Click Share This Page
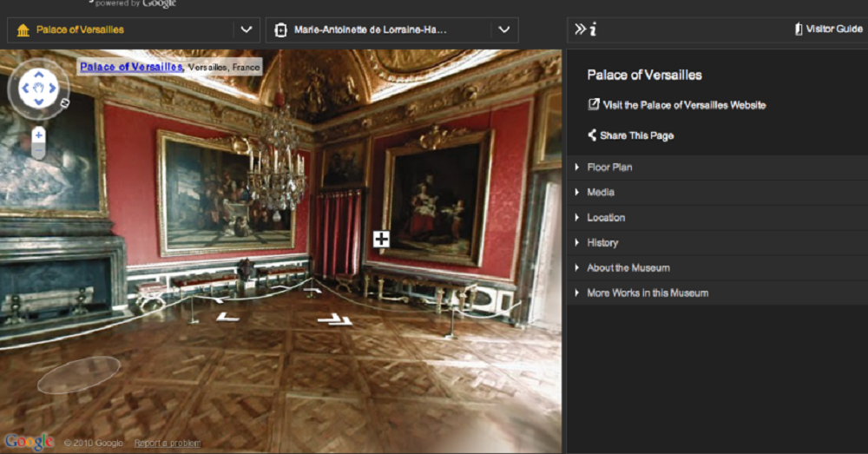The image size is (868, 454). [x=635, y=135]
